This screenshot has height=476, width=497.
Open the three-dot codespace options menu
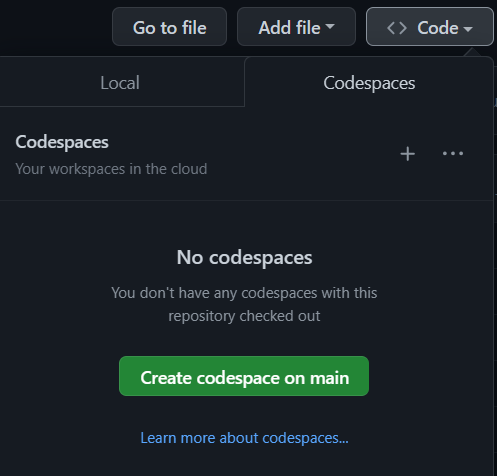[x=453, y=153]
